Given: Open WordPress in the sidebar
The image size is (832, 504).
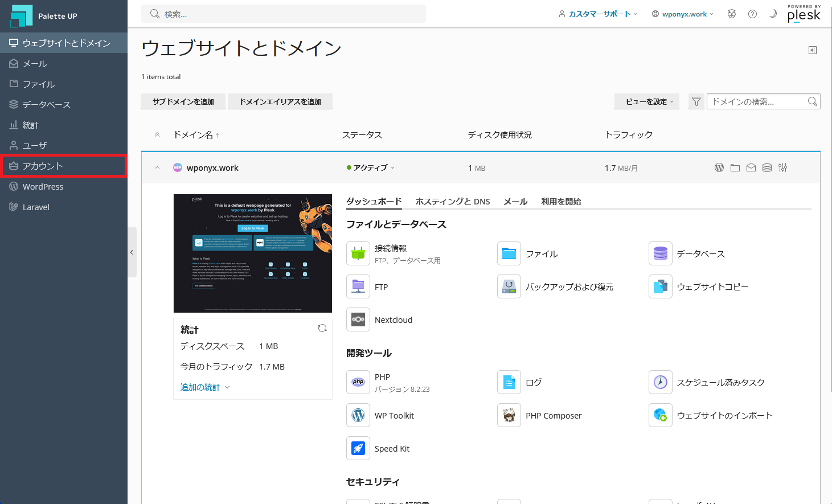Looking at the screenshot, I should click(x=64, y=186).
